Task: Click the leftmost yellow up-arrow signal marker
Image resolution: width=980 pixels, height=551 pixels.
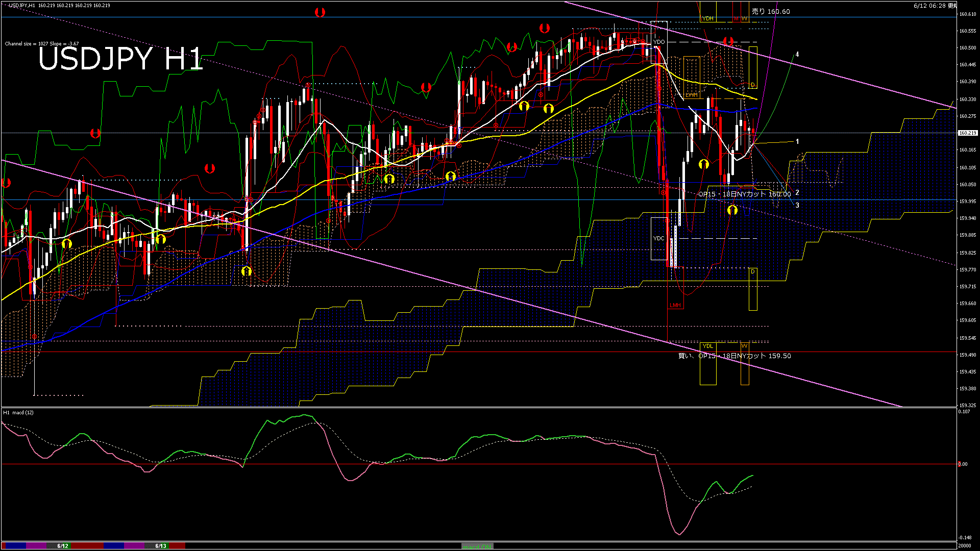Action: 67,244
